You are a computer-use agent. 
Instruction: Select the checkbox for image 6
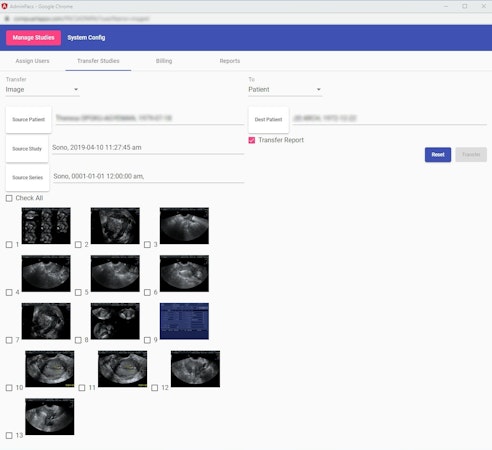[147, 292]
